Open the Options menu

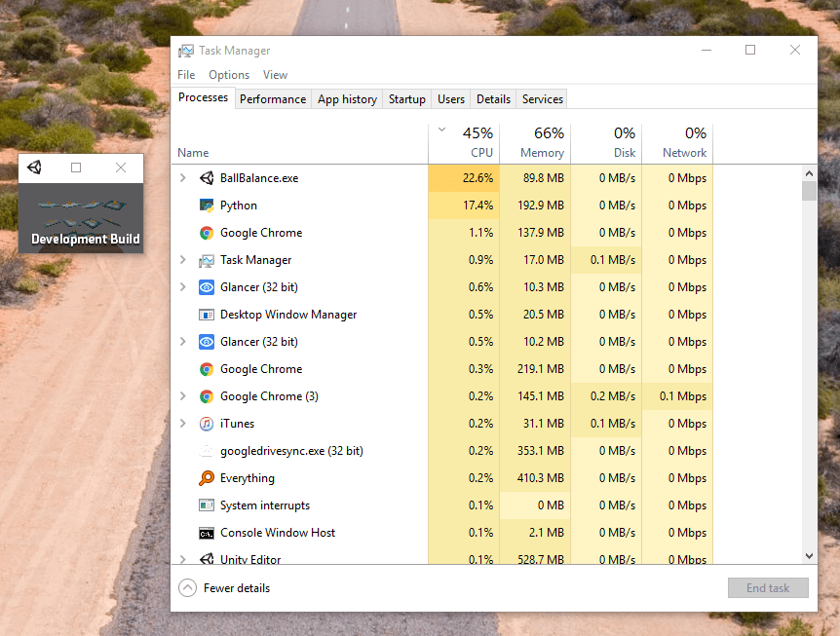(x=229, y=75)
